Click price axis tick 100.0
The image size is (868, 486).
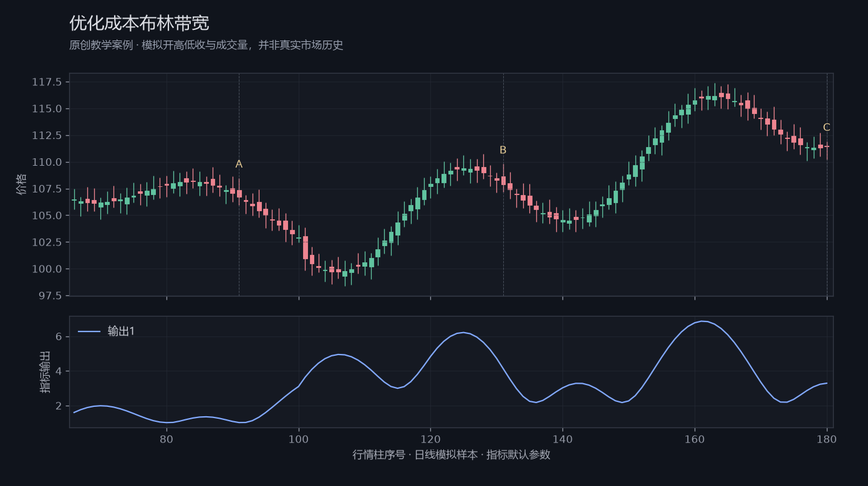(x=47, y=269)
